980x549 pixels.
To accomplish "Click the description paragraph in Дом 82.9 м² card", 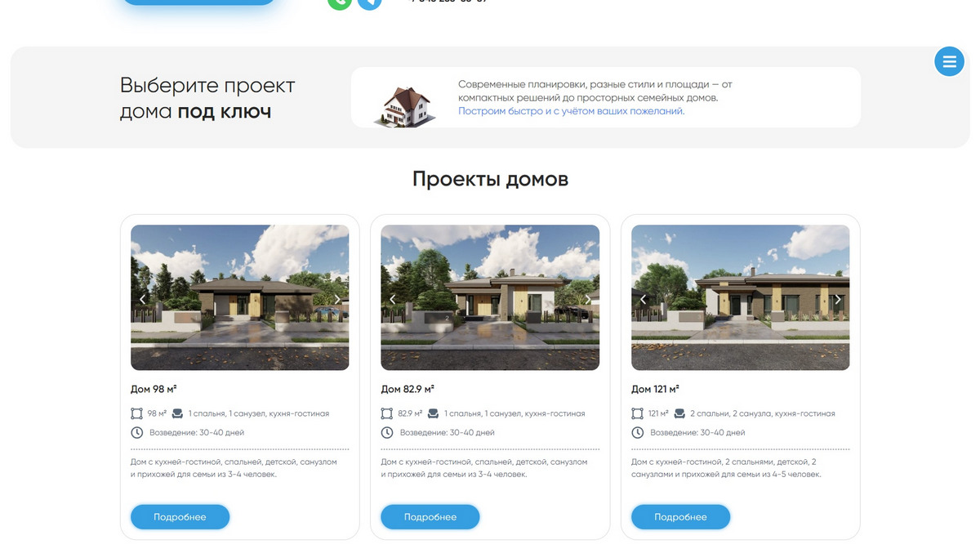I will pos(484,468).
